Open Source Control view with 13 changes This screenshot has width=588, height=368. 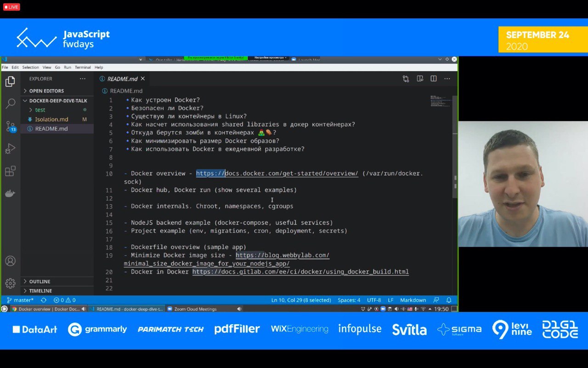pyautogui.click(x=10, y=126)
